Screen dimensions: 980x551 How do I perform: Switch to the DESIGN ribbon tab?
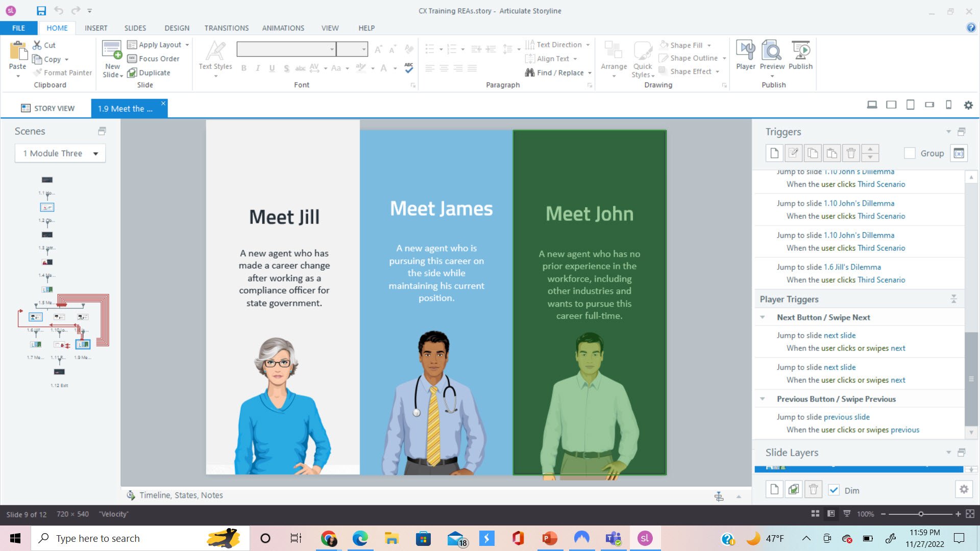click(177, 28)
